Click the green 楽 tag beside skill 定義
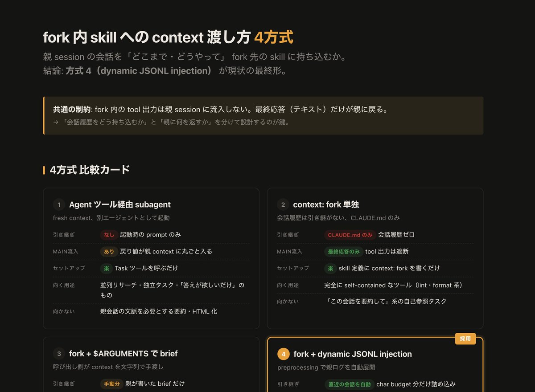Viewport: 535px width, 392px height. pos(330,269)
